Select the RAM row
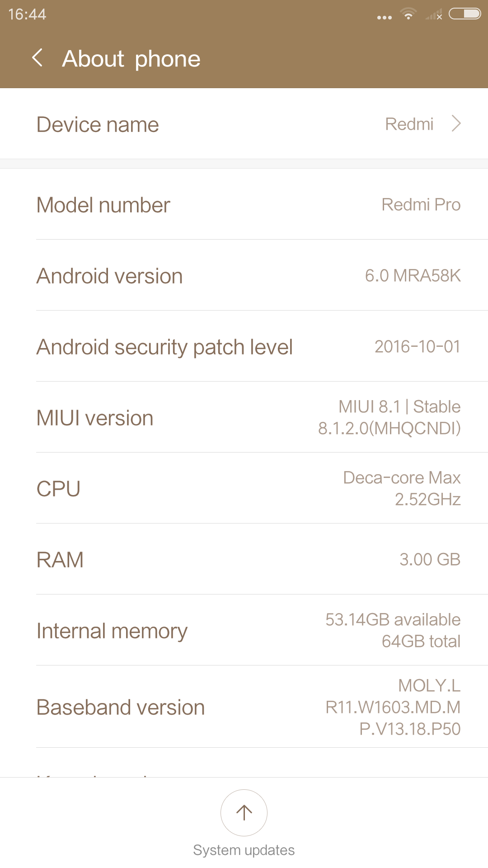 (x=244, y=560)
